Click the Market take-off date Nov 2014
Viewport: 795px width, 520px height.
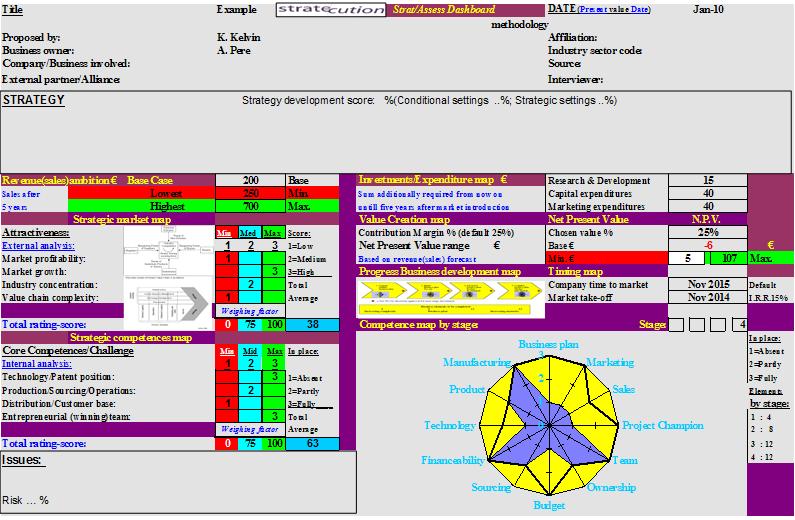(x=708, y=297)
